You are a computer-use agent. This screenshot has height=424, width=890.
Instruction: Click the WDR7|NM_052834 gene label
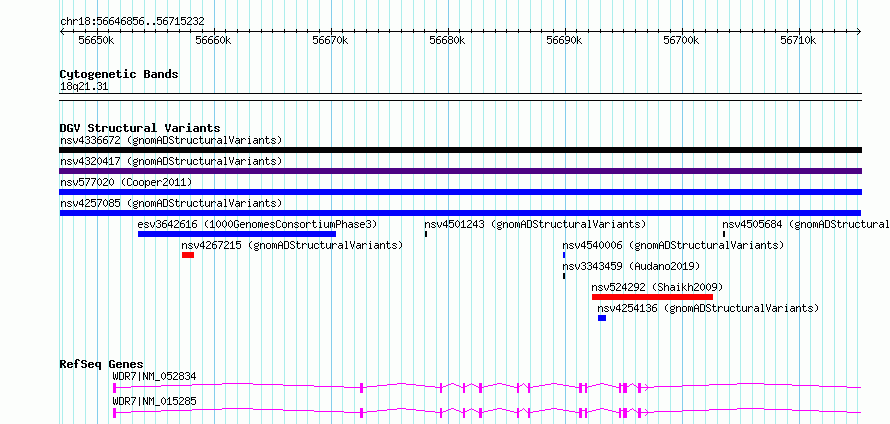click(x=155, y=376)
